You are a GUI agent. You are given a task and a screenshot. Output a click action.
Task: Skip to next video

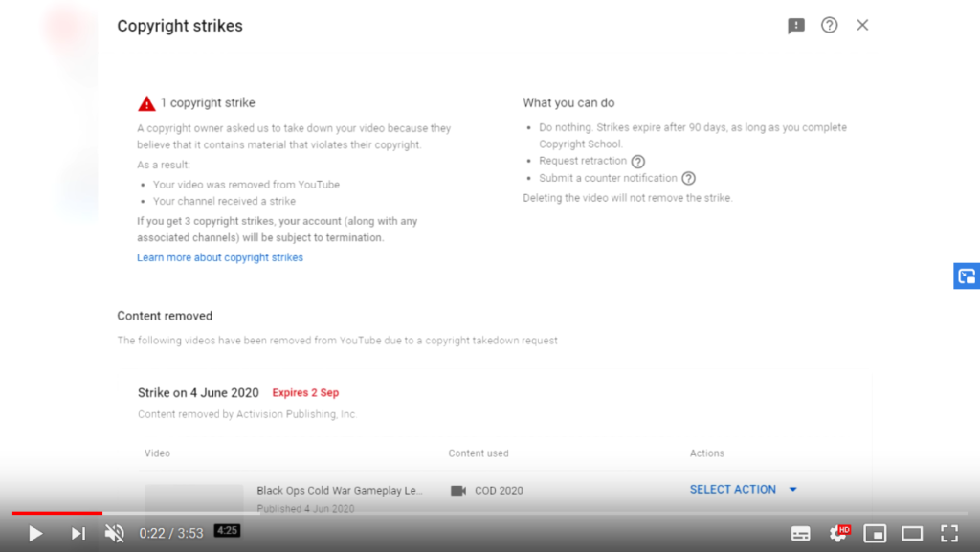pyautogui.click(x=78, y=533)
